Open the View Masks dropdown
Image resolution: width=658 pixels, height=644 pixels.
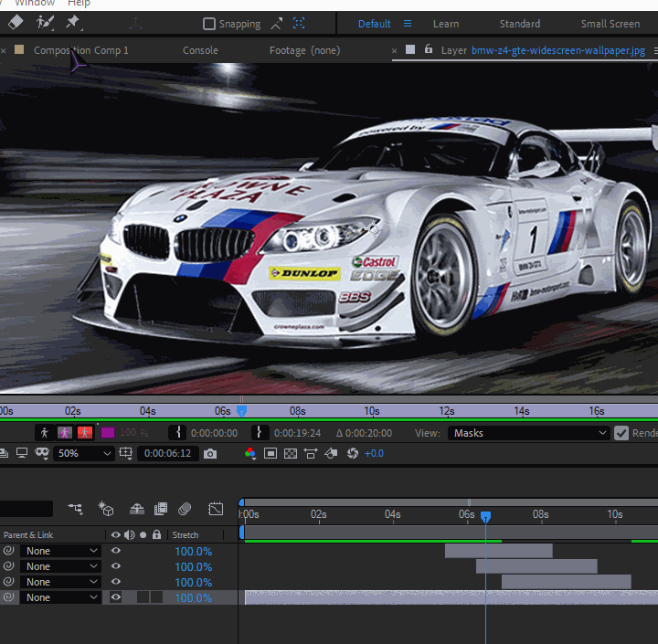coord(529,433)
